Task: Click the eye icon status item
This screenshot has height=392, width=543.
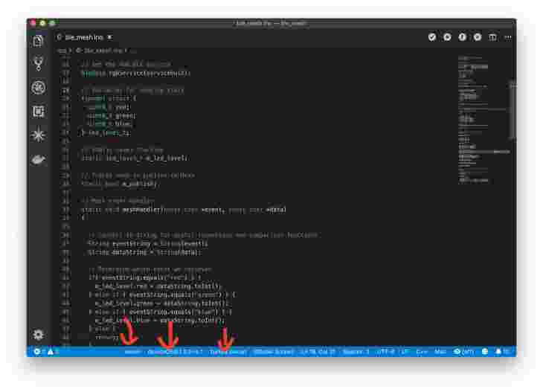Action: point(463,352)
